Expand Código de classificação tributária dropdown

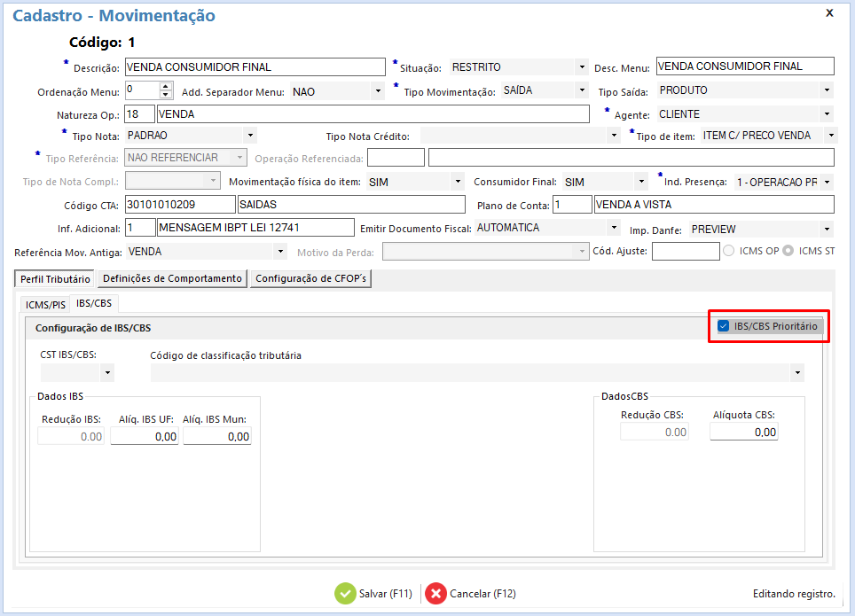[x=798, y=373]
